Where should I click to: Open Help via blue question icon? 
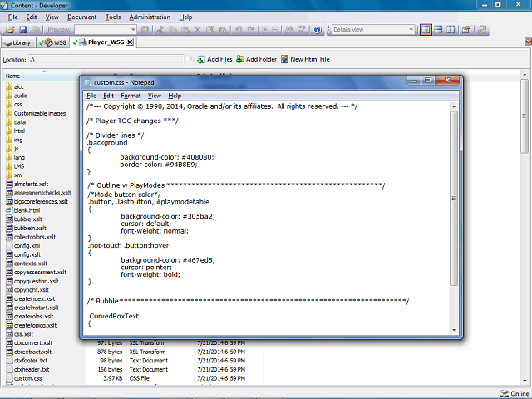pyautogui.click(x=318, y=30)
